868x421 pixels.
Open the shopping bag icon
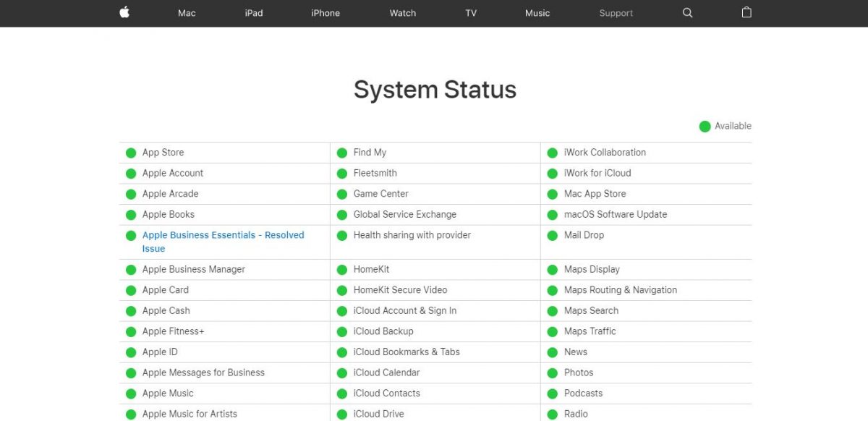746,13
